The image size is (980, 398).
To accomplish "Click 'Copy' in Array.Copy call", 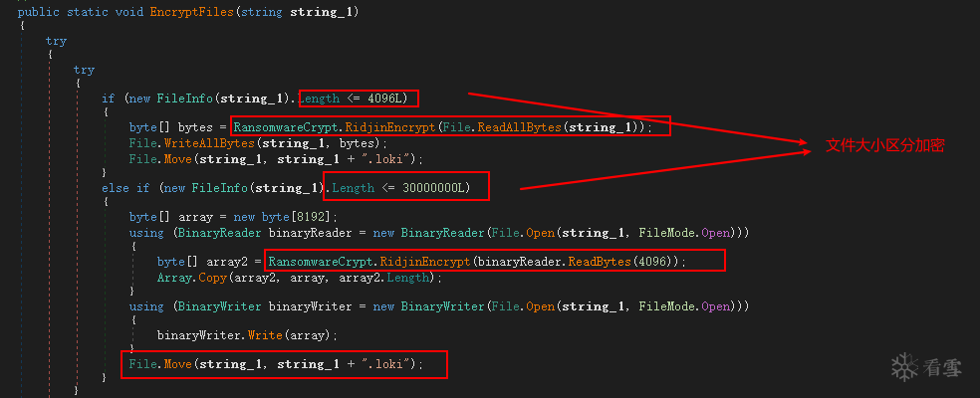I will pos(213,277).
